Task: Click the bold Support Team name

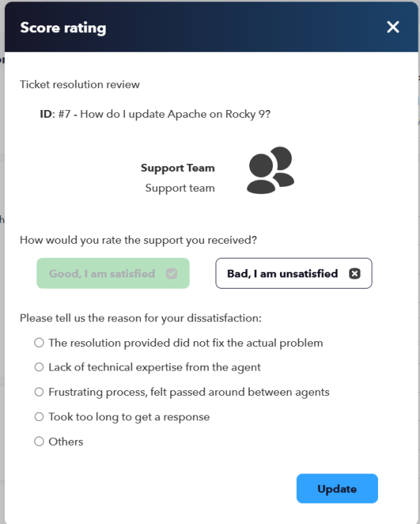Action: click(x=178, y=167)
